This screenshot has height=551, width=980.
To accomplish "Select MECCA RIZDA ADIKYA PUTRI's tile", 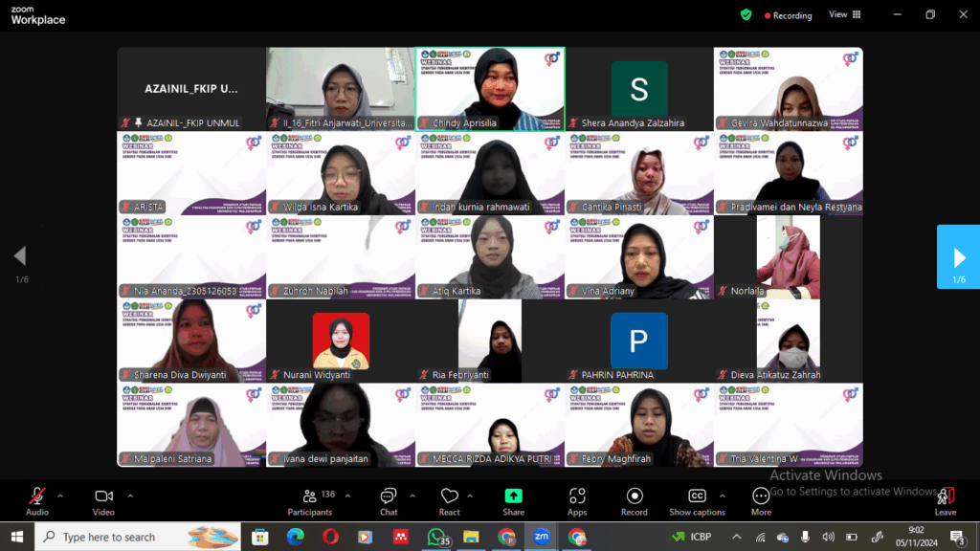I will 490,426.
